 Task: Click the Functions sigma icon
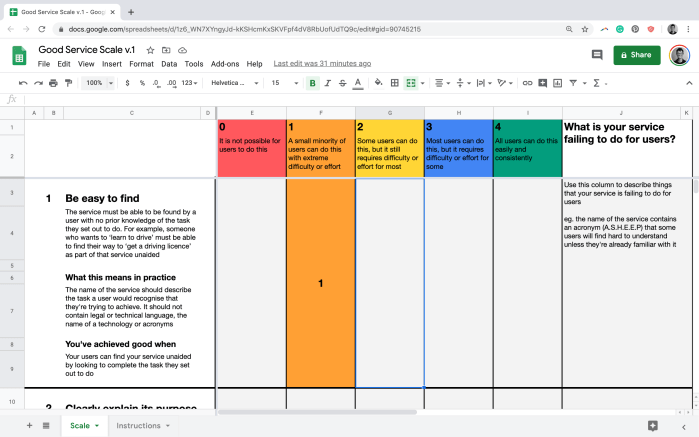[598, 83]
